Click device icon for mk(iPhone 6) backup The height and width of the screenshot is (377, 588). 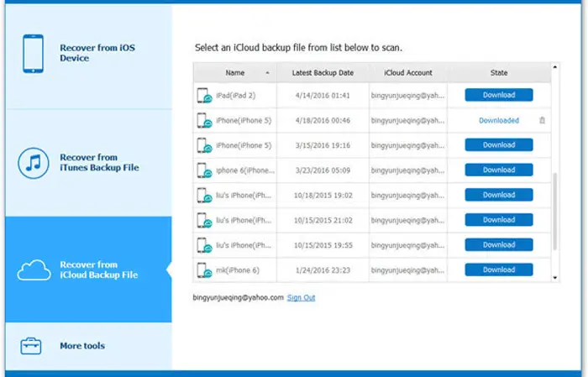pos(204,270)
